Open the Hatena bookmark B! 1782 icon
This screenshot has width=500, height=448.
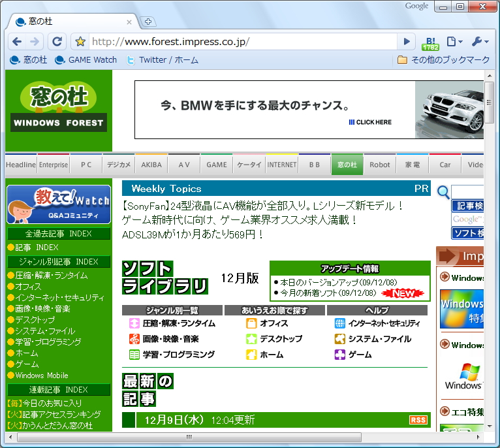click(x=430, y=43)
